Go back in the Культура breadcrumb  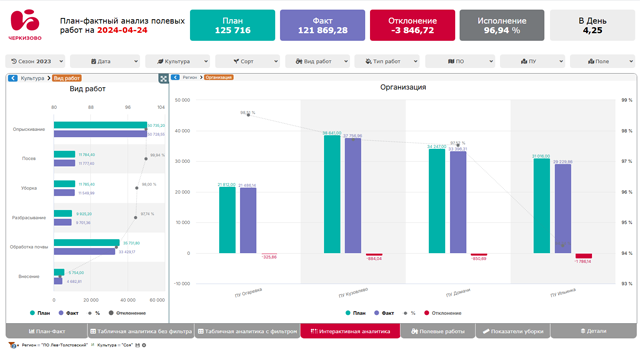13,78
